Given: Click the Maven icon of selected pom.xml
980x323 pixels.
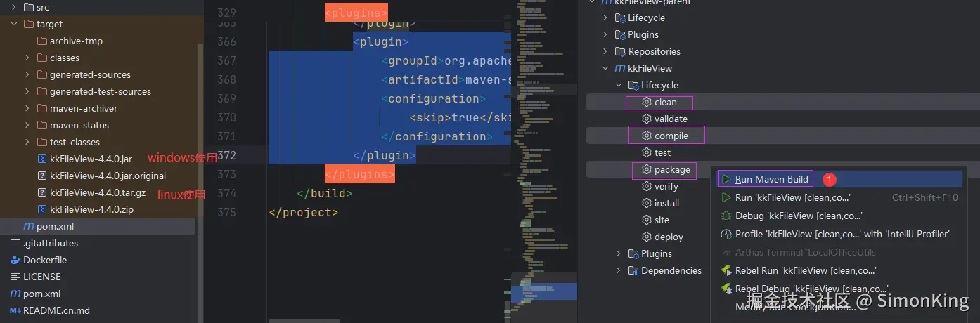Looking at the screenshot, I should (x=29, y=226).
